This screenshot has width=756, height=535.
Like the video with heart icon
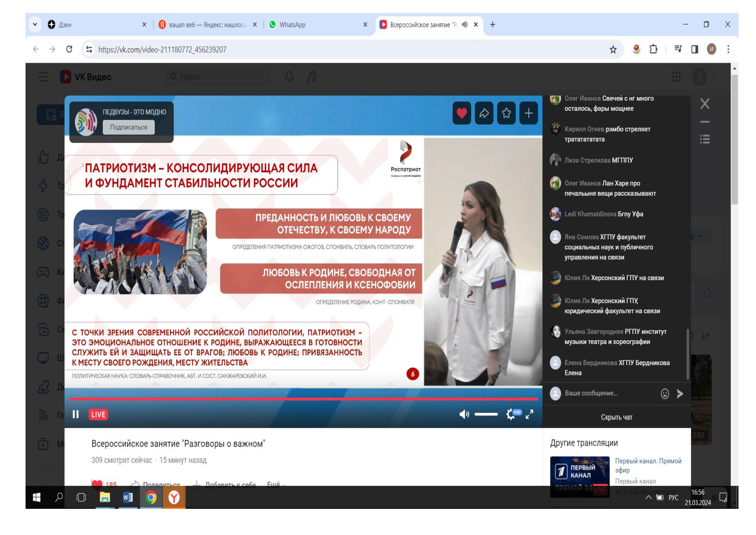click(461, 113)
